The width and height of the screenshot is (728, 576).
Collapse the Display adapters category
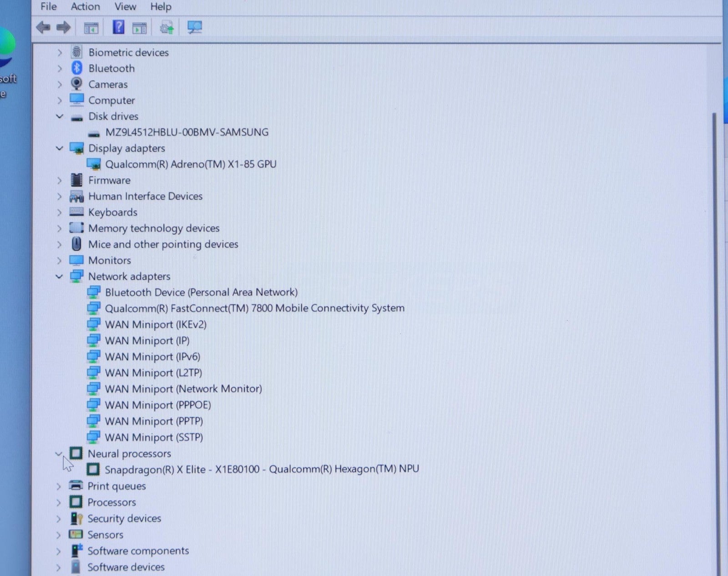pos(59,148)
